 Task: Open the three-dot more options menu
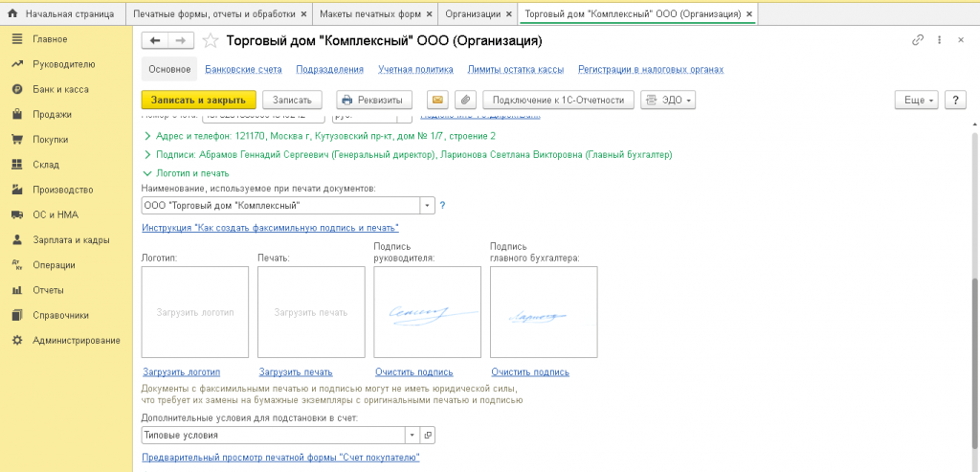coord(939,40)
